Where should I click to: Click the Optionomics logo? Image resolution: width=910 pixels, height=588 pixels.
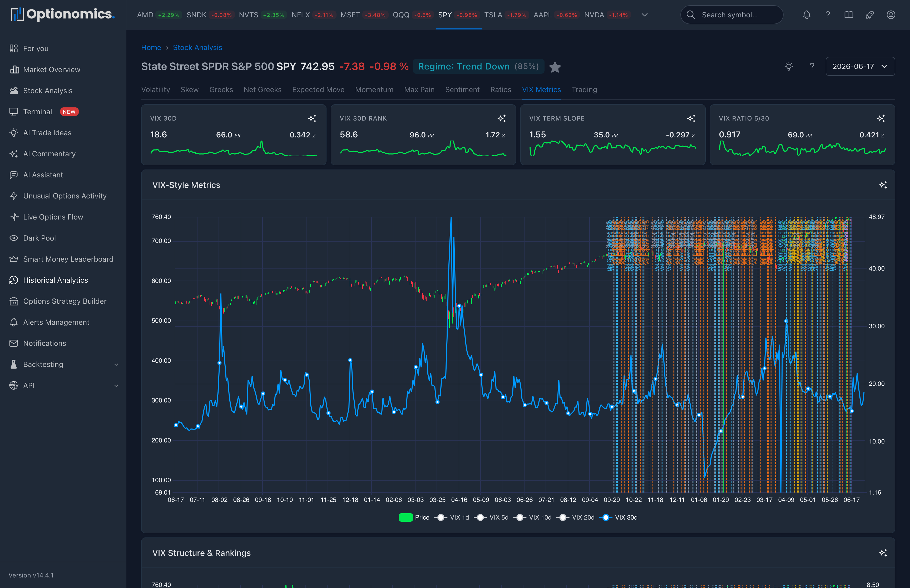[63, 14]
